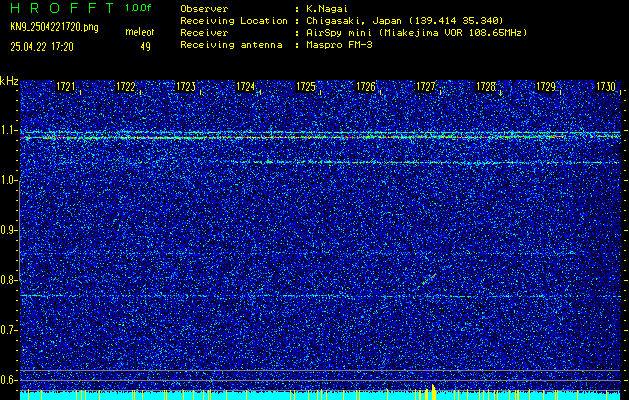Click the kHz axis unit label
This screenshot has height=400, width=629.
coord(9,81)
